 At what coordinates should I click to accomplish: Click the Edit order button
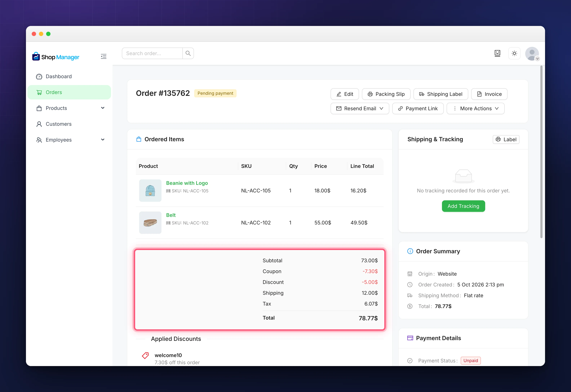345,94
